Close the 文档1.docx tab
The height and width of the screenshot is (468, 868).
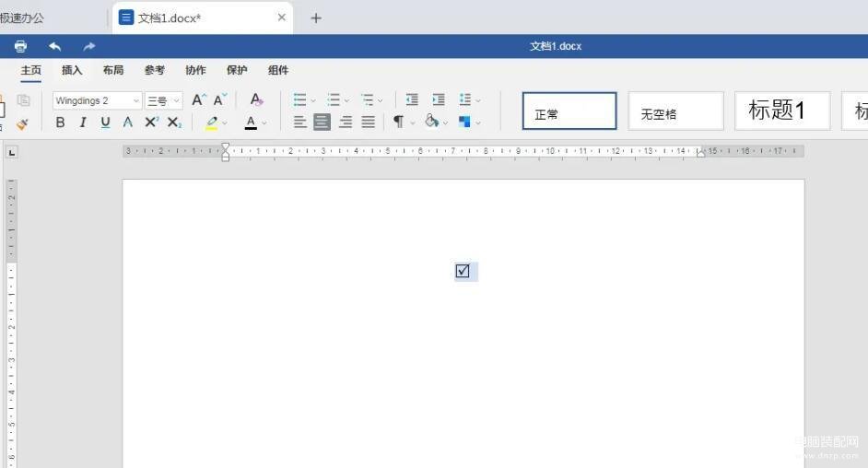click(282, 18)
